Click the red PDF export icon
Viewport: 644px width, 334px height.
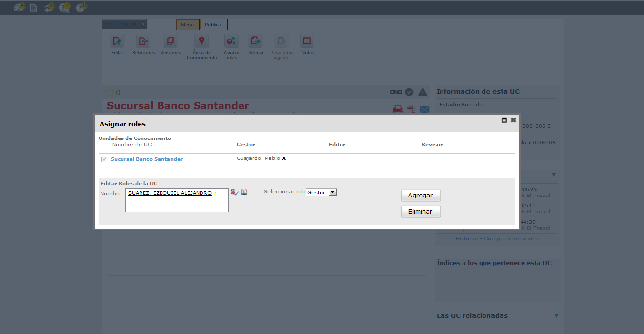point(411,109)
